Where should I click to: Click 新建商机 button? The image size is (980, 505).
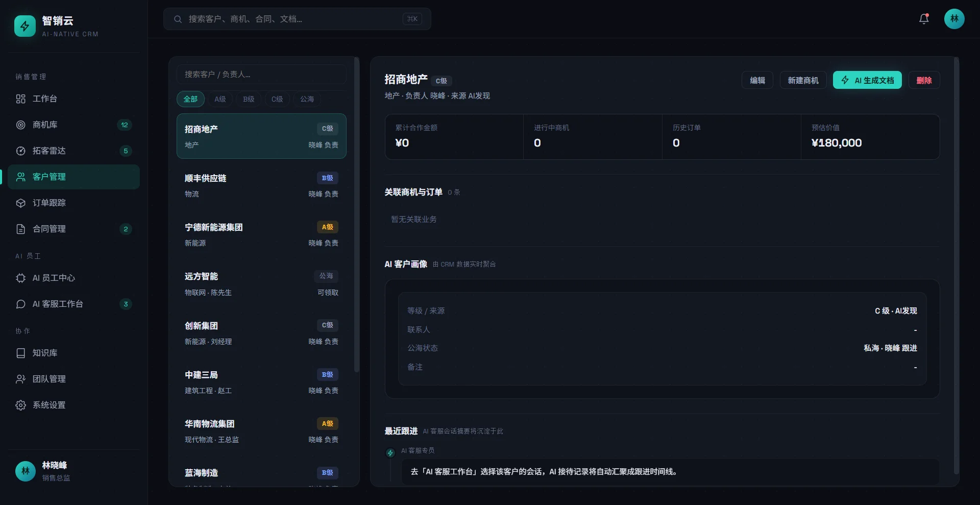[803, 80]
